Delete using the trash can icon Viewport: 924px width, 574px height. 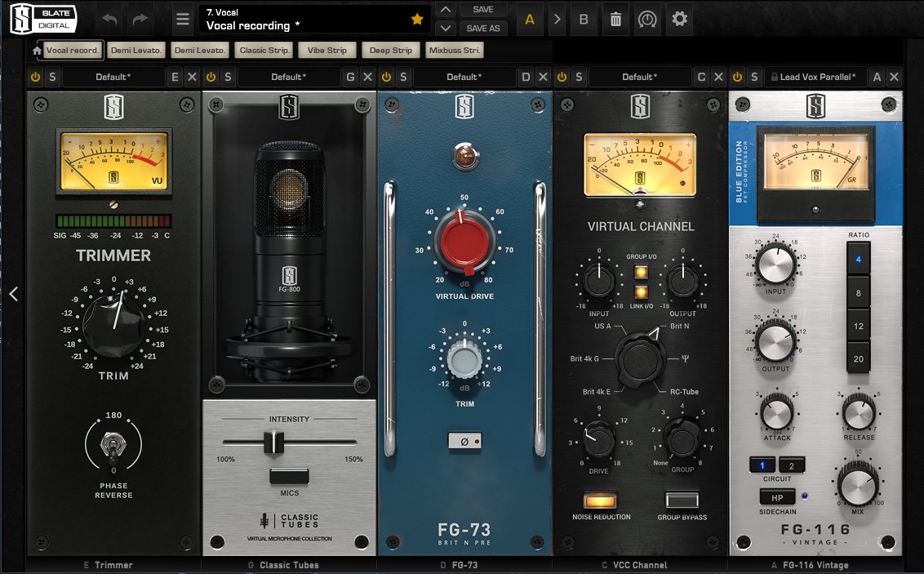coord(615,20)
